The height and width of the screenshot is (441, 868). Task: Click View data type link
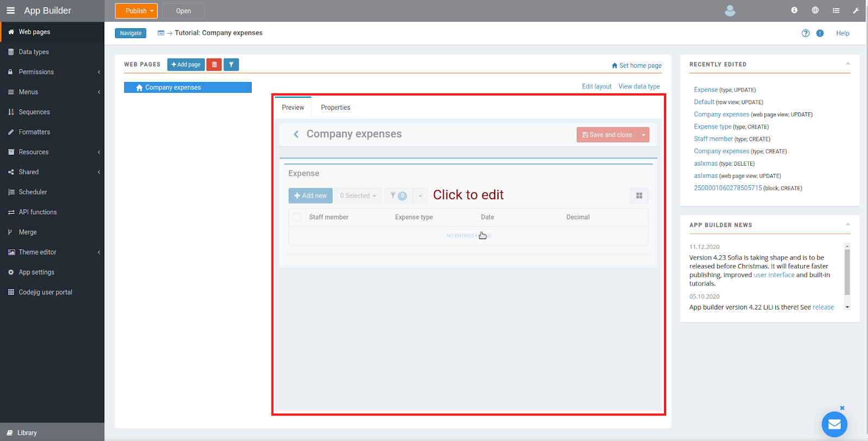pyautogui.click(x=639, y=86)
